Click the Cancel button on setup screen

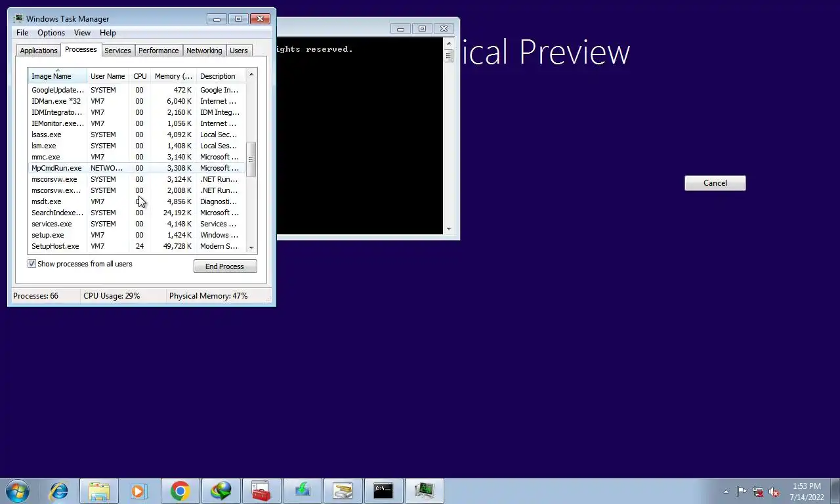[x=715, y=183]
